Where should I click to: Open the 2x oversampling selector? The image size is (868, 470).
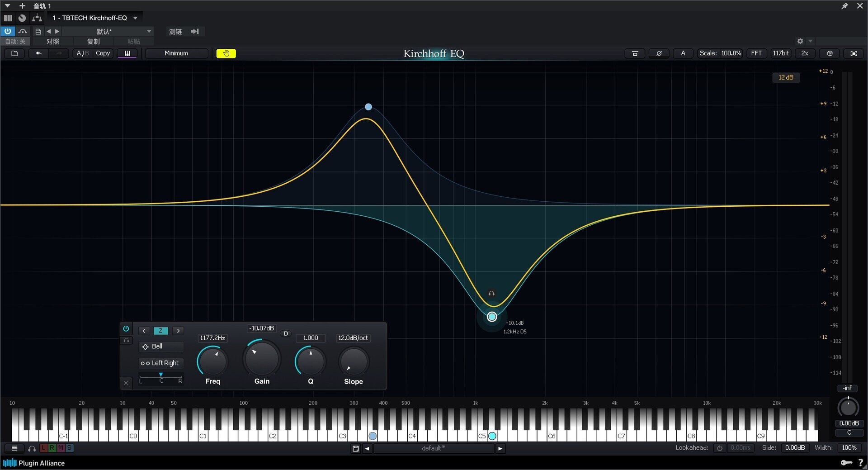click(805, 53)
